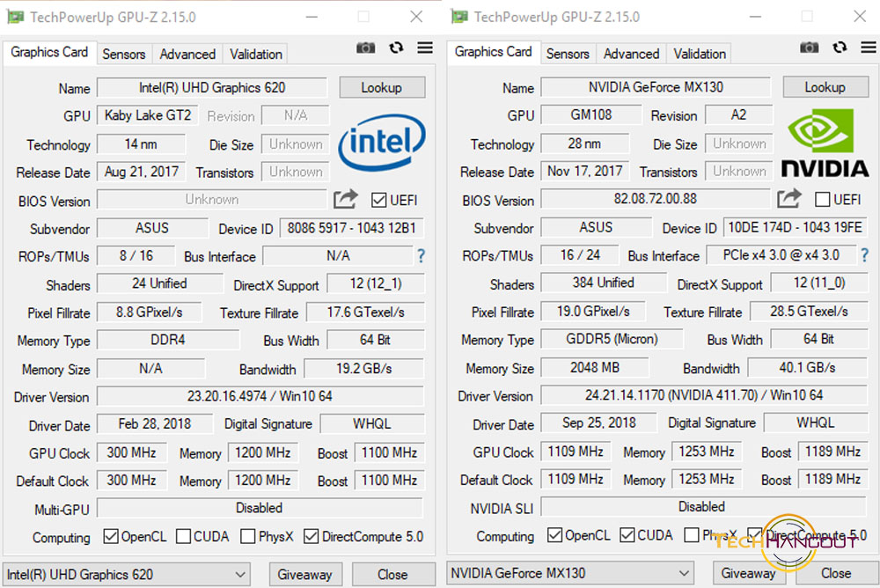Click Bus Interface question mark in Intel window

click(x=421, y=256)
